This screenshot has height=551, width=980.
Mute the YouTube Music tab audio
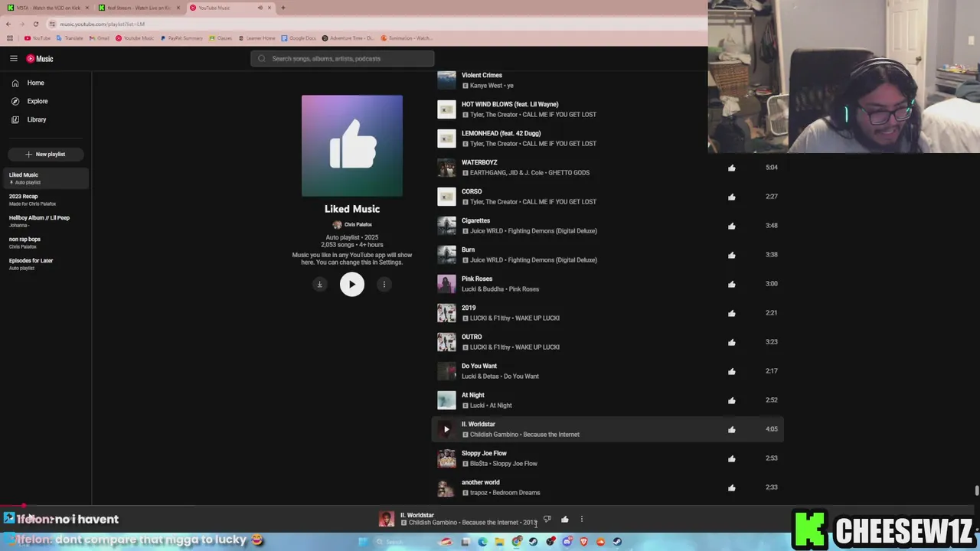(260, 8)
